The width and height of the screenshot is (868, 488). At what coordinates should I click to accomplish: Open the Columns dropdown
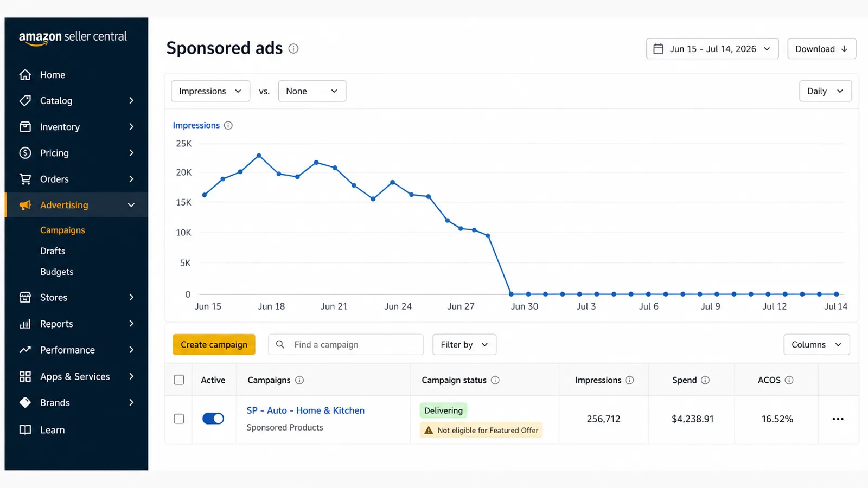816,344
